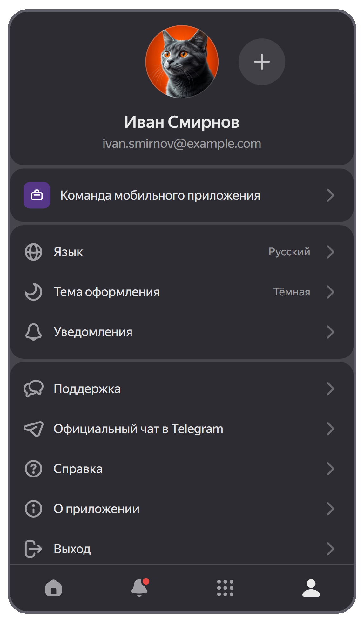The image size is (364, 623).
Task: Click the info icon for О приложении
Action: click(33, 509)
